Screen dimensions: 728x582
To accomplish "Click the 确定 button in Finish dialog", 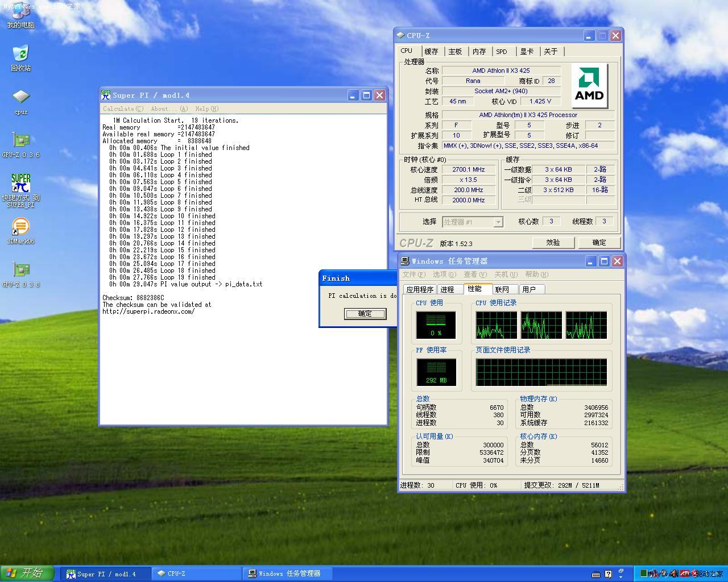I will click(365, 314).
